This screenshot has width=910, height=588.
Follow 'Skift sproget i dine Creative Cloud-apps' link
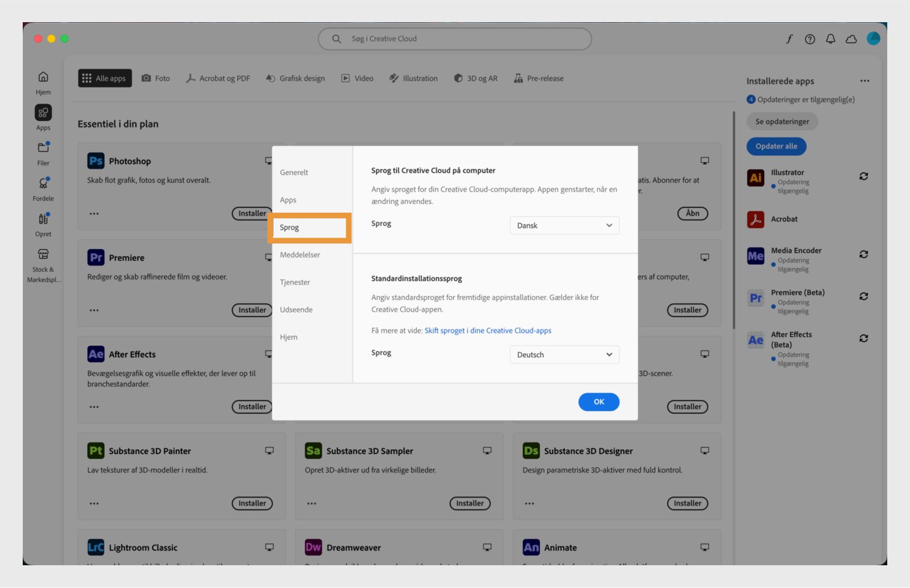(488, 330)
